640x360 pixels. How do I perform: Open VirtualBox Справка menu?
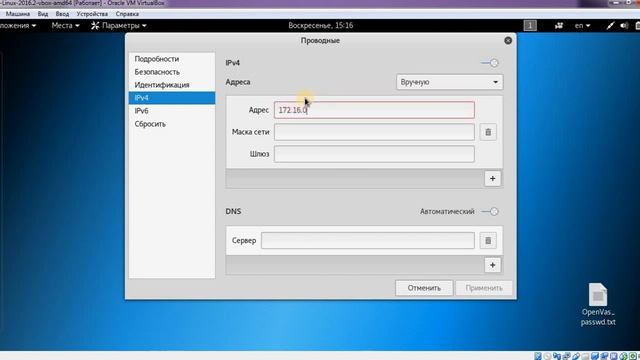point(127,14)
